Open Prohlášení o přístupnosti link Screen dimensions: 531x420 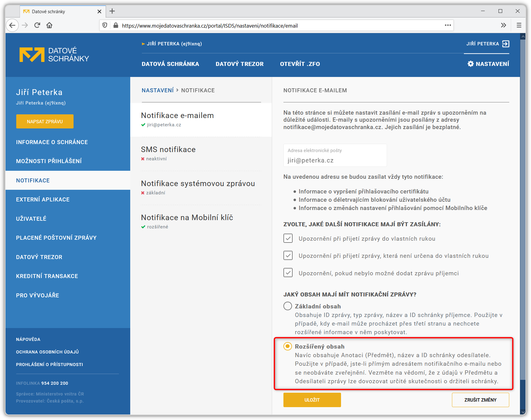[x=49, y=365]
